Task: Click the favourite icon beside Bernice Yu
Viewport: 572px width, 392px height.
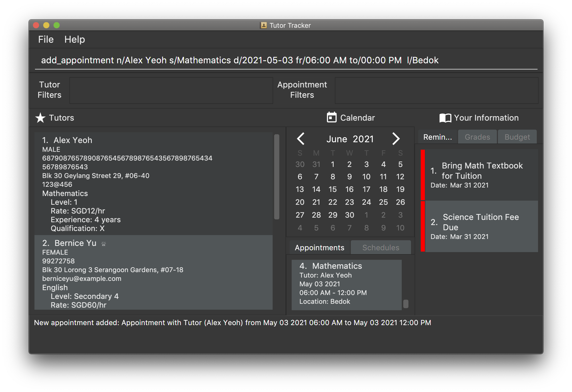Action: (104, 244)
